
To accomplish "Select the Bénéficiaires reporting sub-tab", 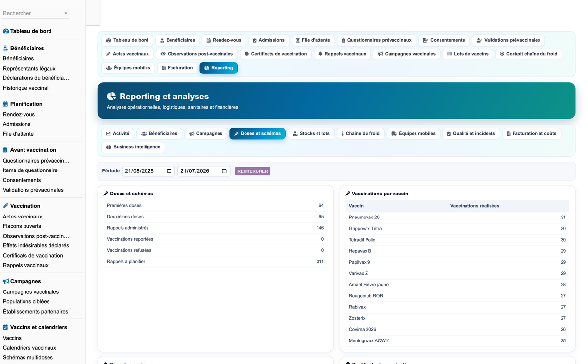I will click(x=159, y=133).
